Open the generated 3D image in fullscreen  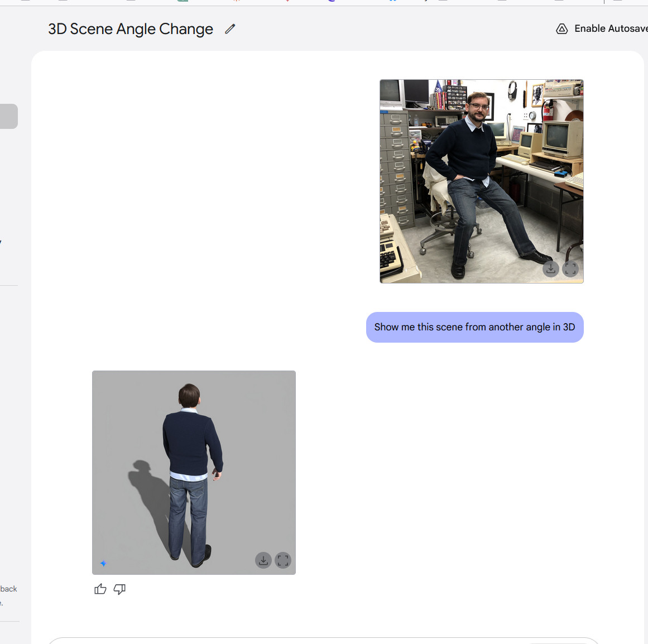pos(283,560)
